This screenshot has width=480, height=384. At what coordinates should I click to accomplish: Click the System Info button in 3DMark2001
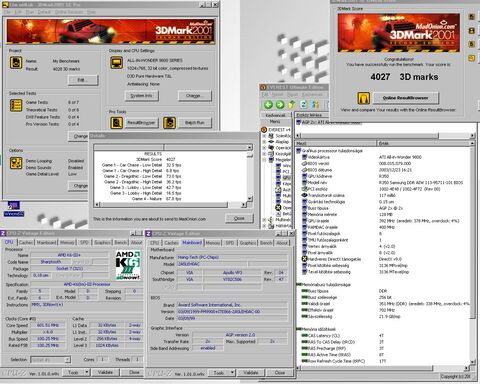(x=141, y=96)
